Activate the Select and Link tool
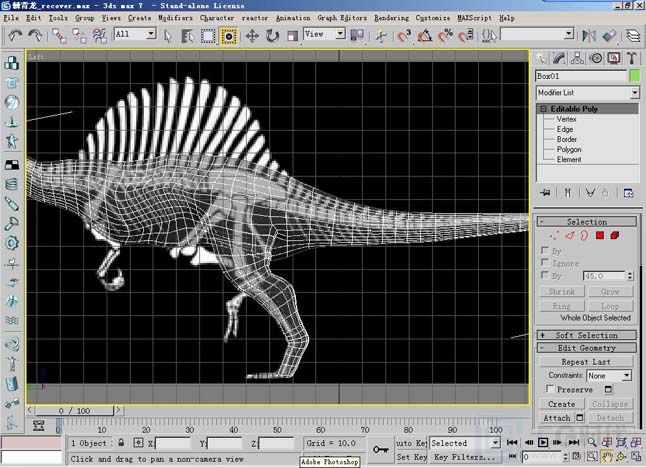 pyautogui.click(x=59, y=36)
